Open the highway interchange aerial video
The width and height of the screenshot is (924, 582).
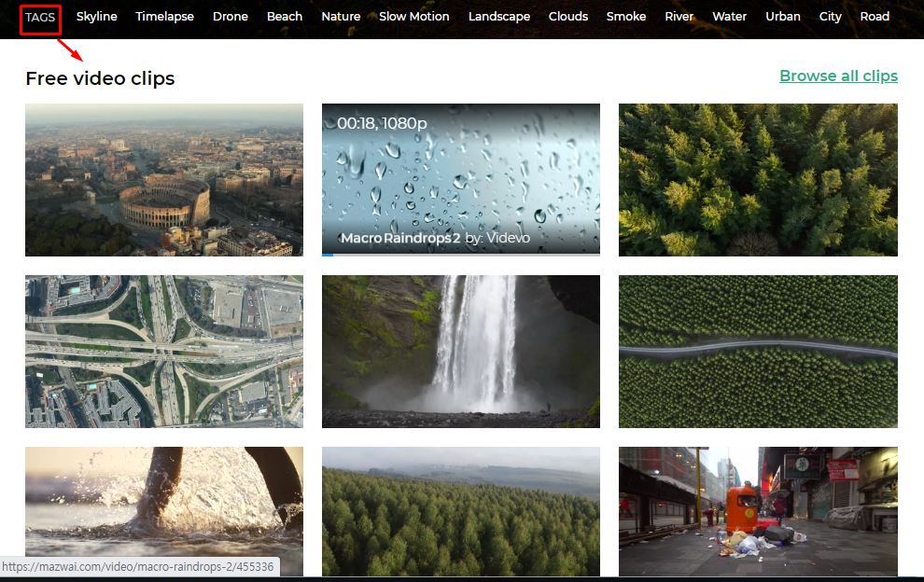pyautogui.click(x=164, y=351)
